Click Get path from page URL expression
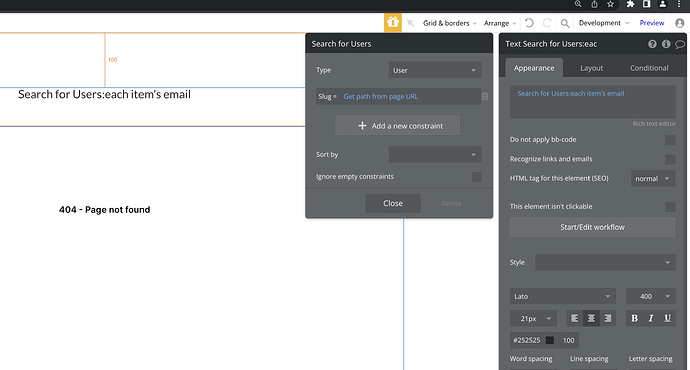The width and height of the screenshot is (690, 370). tap(381, 96)
